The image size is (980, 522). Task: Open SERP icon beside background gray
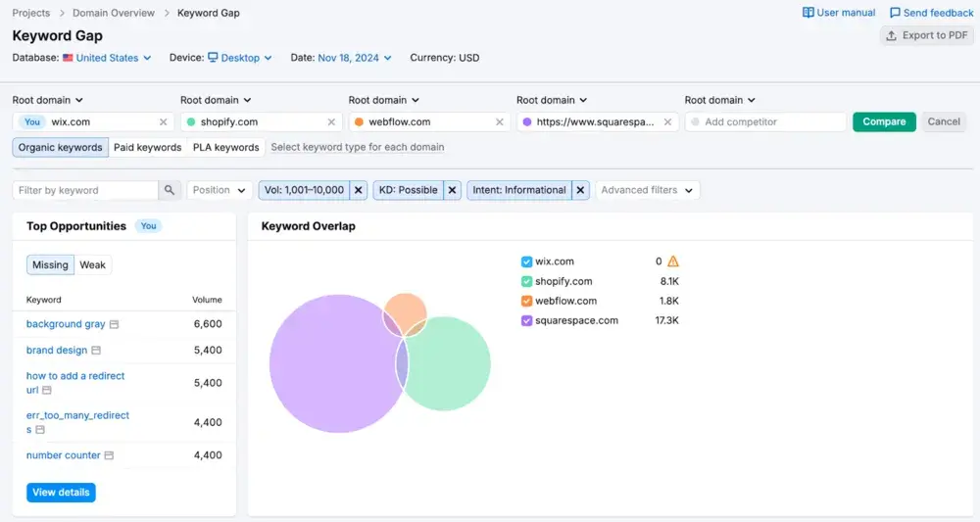[x=114, y=324]
